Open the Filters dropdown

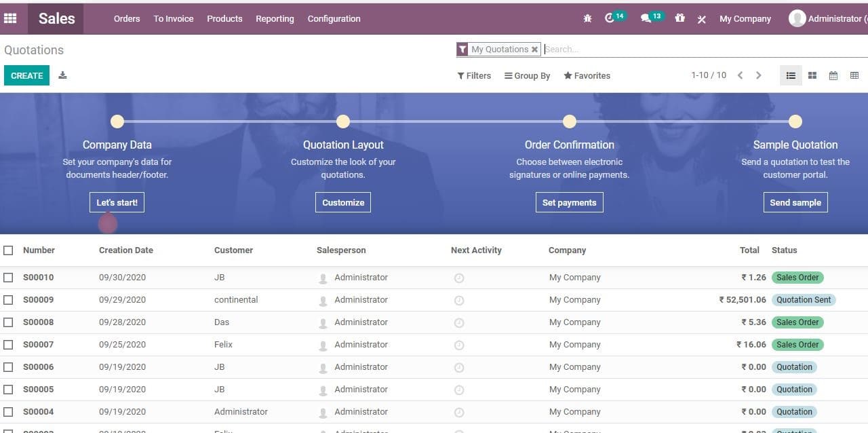click(473, 75)
